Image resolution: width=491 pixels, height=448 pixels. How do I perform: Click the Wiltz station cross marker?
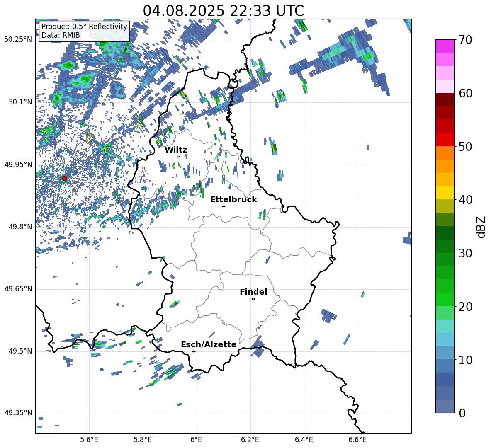pyautogui.click(x=178, y=157)
